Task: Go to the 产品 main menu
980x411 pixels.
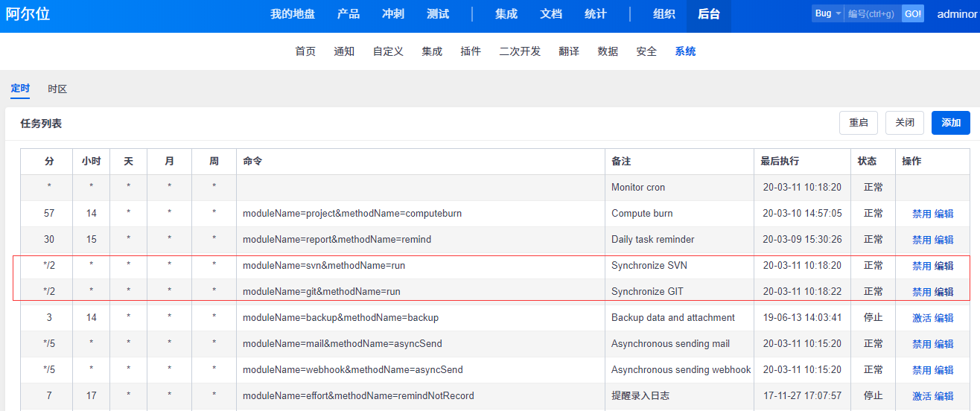Action: 349,14
